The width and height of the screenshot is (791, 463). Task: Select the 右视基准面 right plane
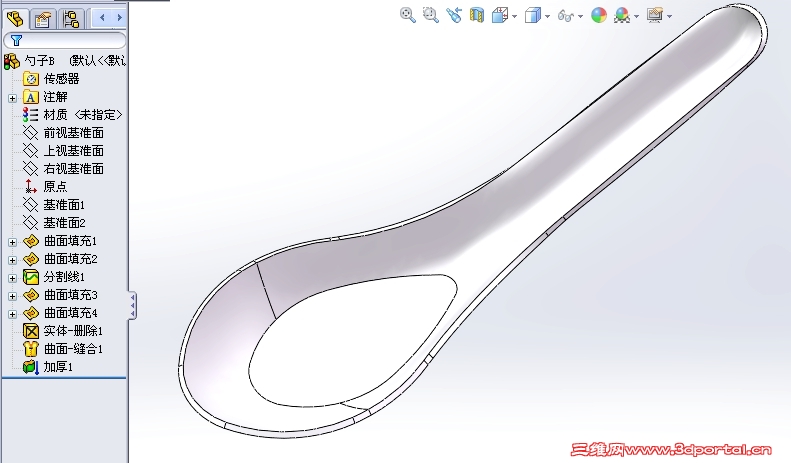(74, 169)
